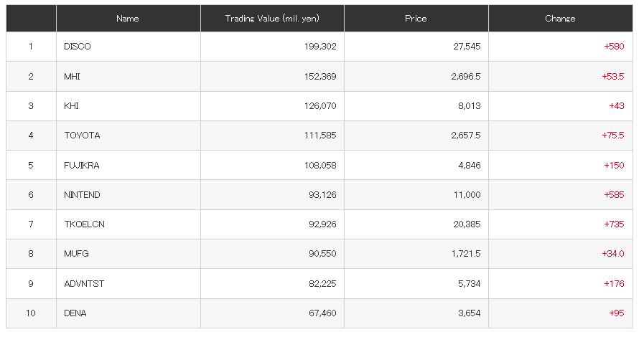Select the ADVNTST stock name

(84, 284)
